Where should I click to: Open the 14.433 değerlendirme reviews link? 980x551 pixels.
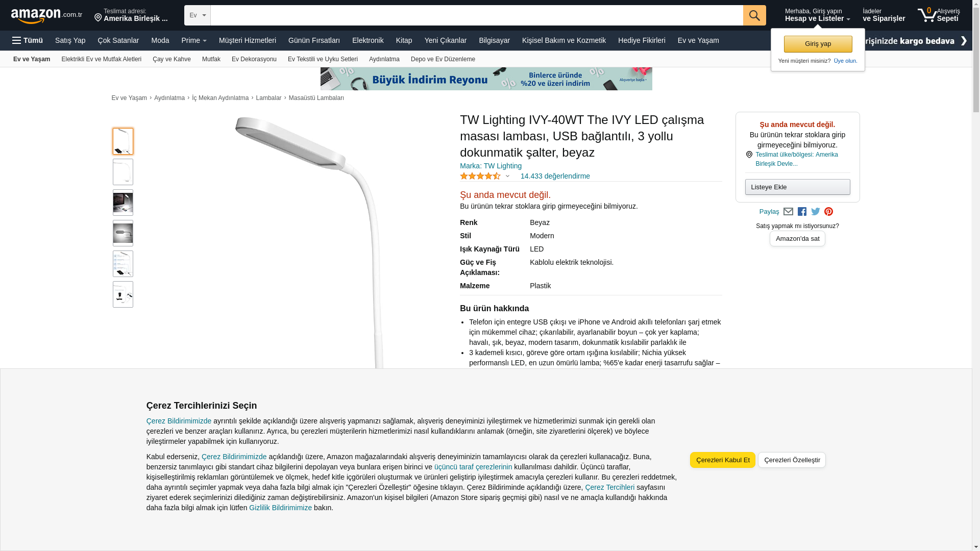click(555, 176)
